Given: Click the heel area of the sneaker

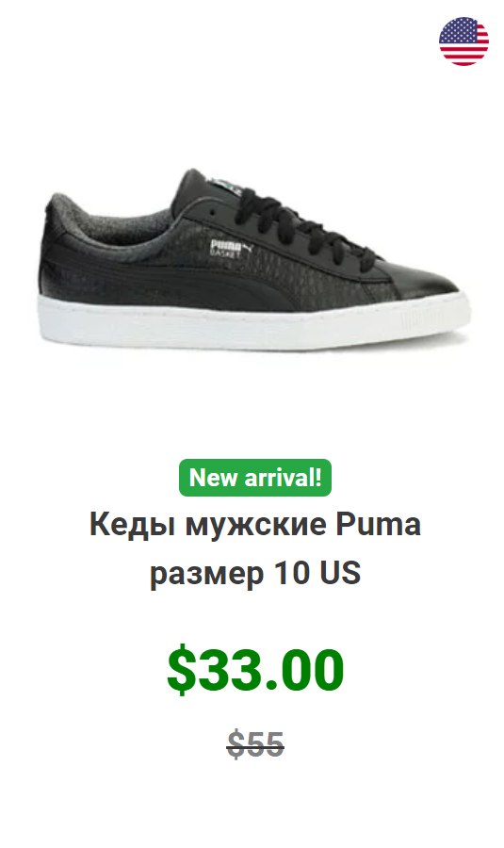Looking at the screenshot, I should point(59,249).
